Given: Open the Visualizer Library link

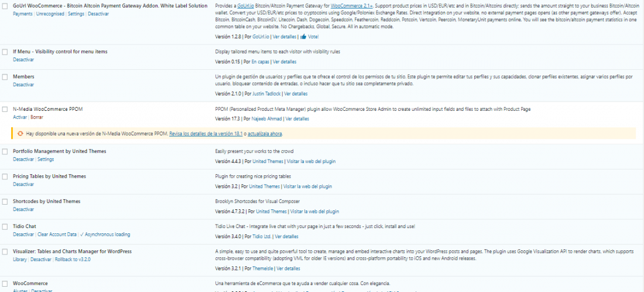Looking at the screenshot, I should 20,260.
